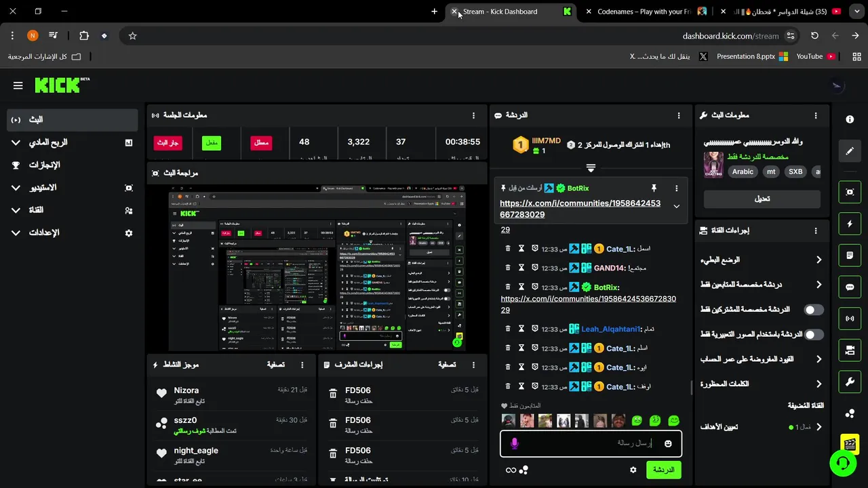Screen dimensions: 868x488
Task: Click the moderator camera icon in right sidebar
Action: click(x=850, y=350)
